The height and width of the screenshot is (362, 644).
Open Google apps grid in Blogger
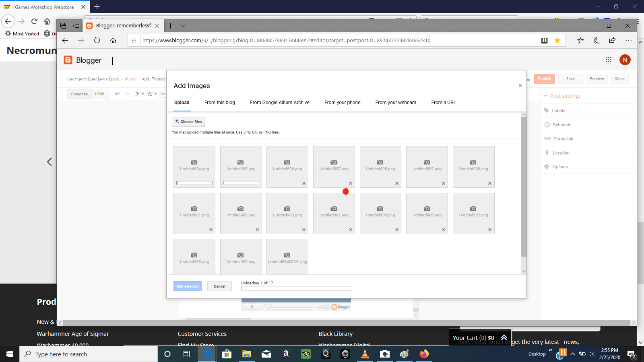point(609,60)
